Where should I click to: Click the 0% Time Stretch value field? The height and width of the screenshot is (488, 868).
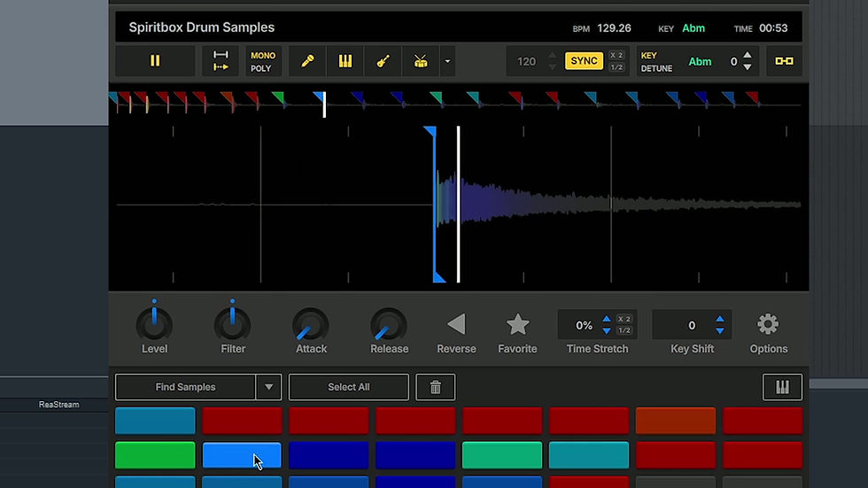(584, 325)
